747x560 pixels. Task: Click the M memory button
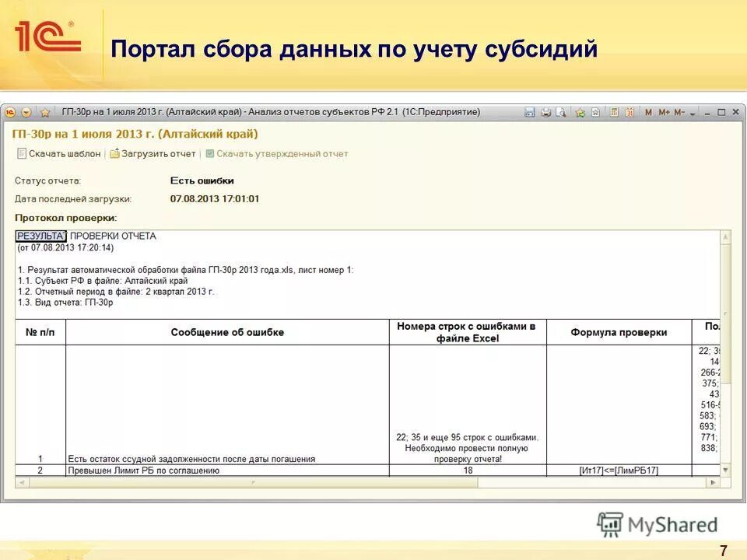[648, 112]
